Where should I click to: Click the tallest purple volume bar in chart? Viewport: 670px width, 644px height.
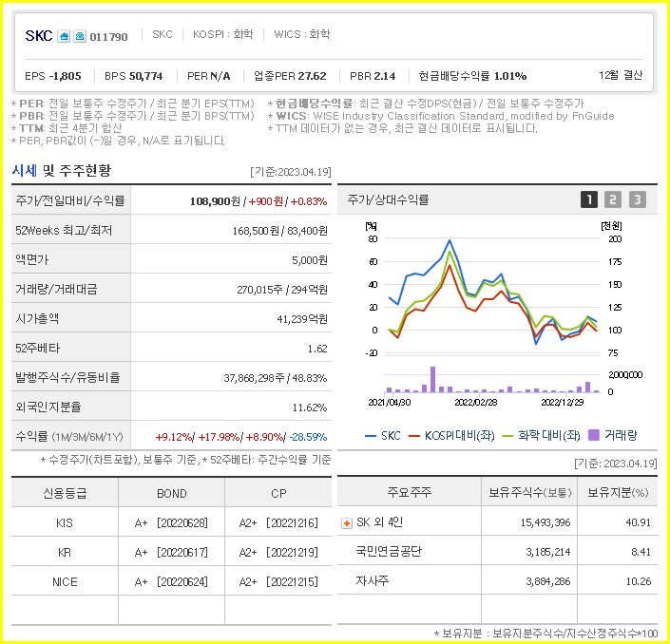[432, 379]
